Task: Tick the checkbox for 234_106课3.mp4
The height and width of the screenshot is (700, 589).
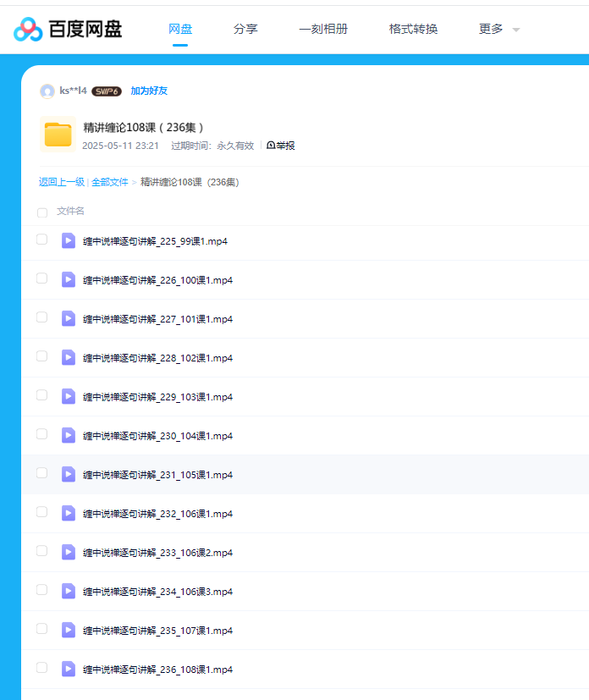Action: point(41,590)
